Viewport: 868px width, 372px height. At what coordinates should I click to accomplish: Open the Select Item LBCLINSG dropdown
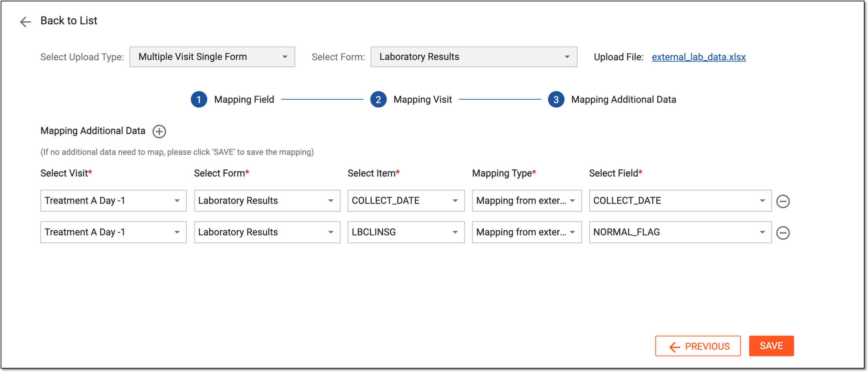click(406, 232)
